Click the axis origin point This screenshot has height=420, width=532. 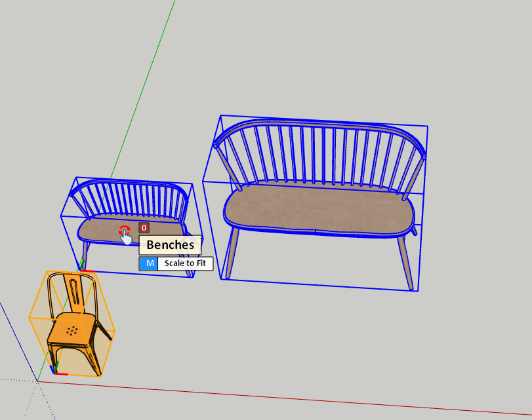[x=37, y=381]
